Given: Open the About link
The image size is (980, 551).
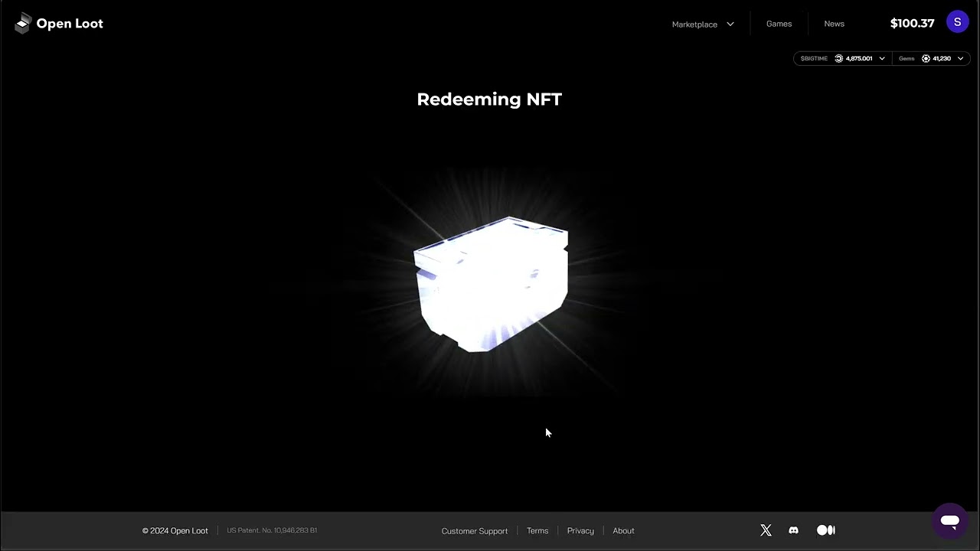Looking at the screenshot, I should [623, 531].
